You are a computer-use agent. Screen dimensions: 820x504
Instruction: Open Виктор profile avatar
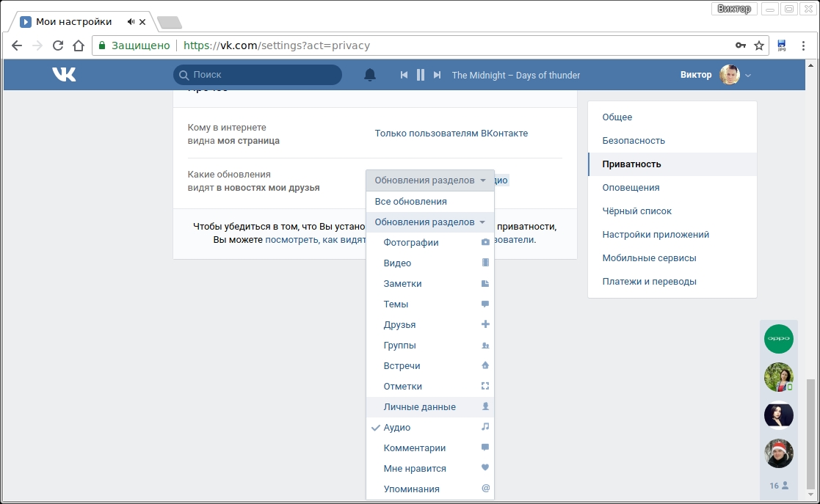730,75
